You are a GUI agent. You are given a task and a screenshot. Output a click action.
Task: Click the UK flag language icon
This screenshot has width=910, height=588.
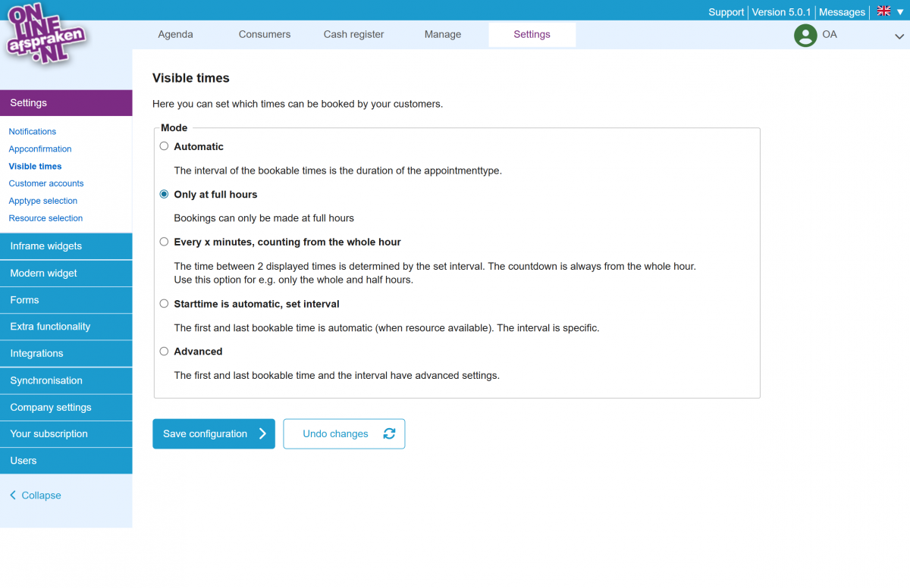point(883,11)
